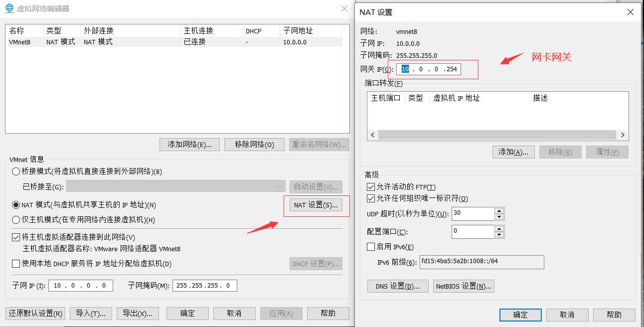Image resolution: width=644 pixels, height=327 pixels.
Task: Decrease 配置端口 with down arrow
Action: coord(499,235)
